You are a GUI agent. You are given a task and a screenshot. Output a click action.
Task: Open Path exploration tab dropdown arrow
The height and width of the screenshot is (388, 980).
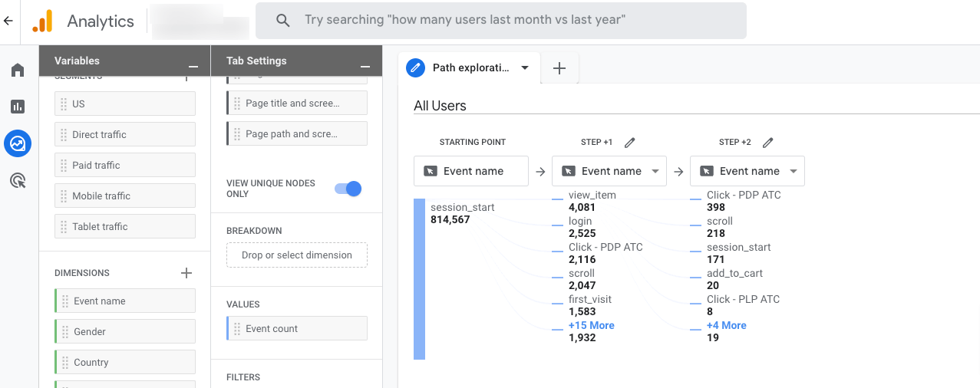[x=525, y=67]
